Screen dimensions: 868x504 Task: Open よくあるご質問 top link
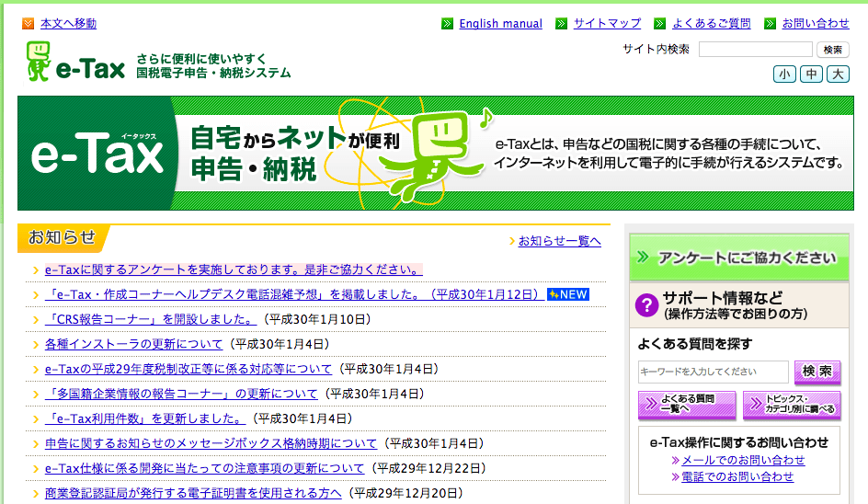712,23
